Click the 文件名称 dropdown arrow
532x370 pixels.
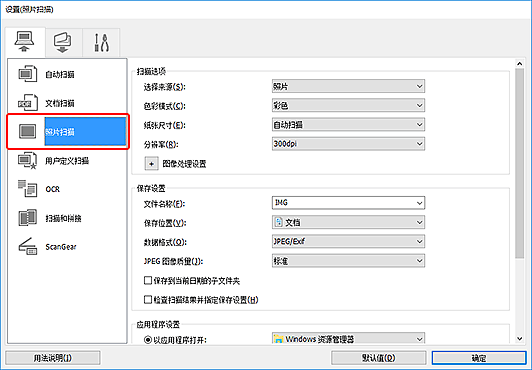[419, 203]
